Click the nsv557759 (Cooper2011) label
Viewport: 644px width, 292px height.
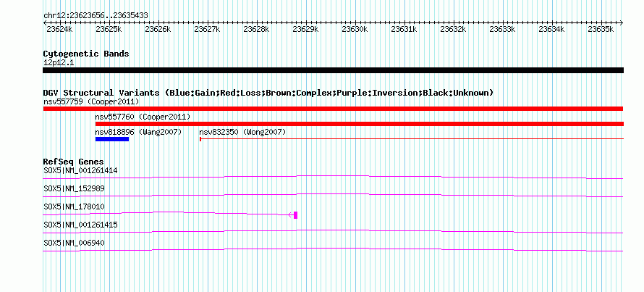point(91,101)
